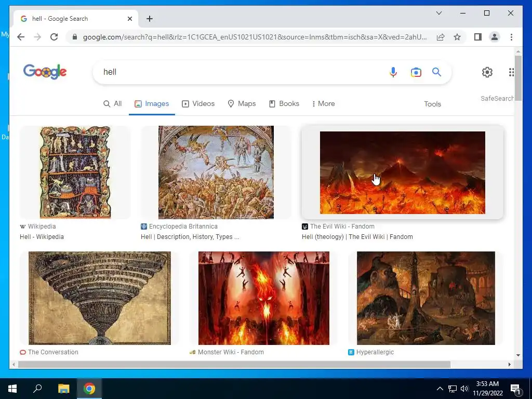Open Chrome's three-dot menu
This screenshot has width=532, height=399.
511,37
